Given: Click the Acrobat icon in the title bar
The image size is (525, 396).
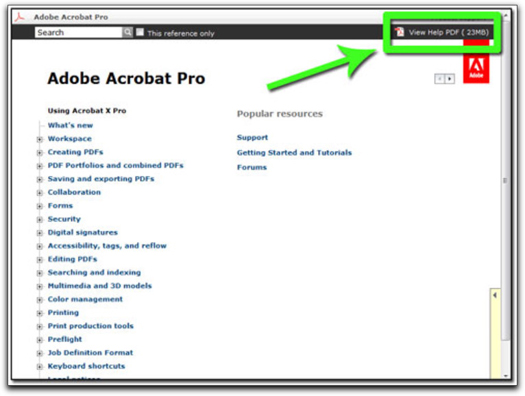Looking at the screenshot, I should pyautogui.click(x=20, y=16).
